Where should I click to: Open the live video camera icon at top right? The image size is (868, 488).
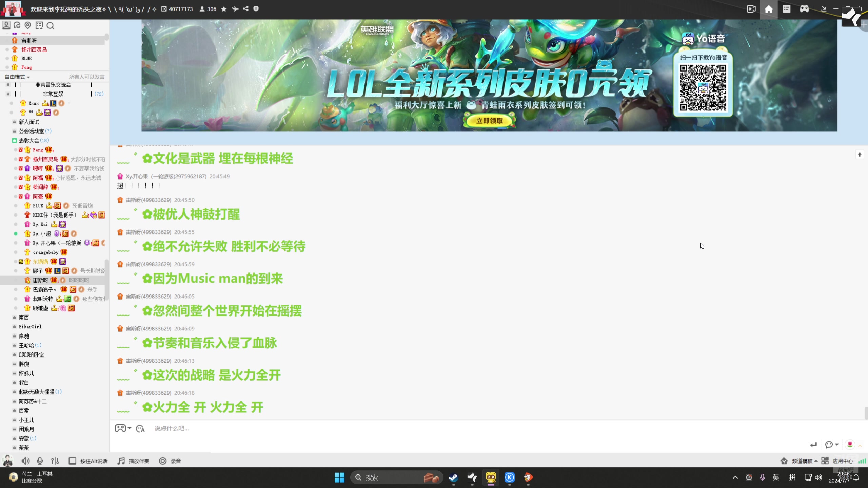(x=751, y=9)
